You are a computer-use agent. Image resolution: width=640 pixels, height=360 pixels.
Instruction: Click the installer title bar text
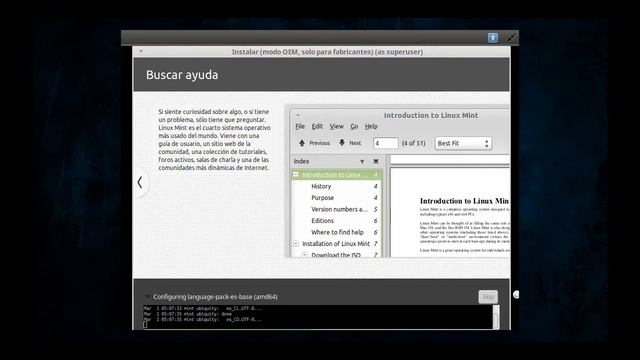pos(327,52)
